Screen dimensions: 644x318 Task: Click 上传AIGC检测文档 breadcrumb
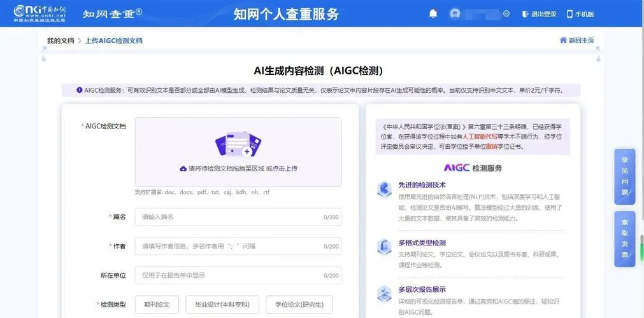coord(114,41)
